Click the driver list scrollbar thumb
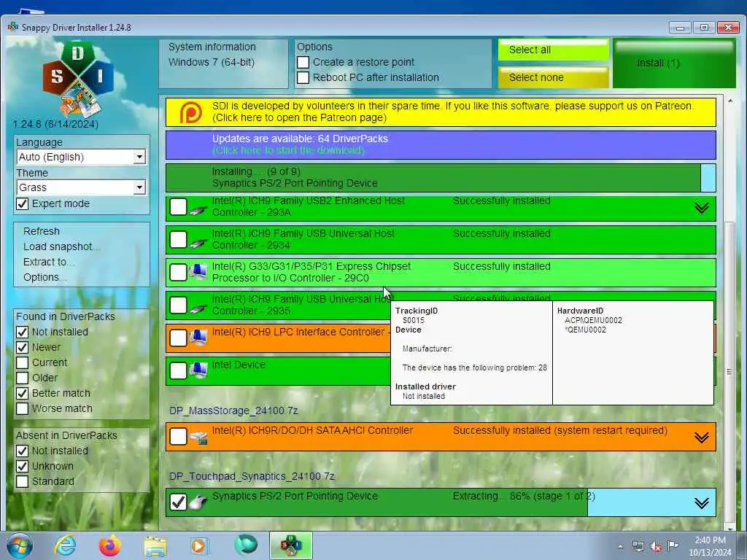This screenshot has height=560, width=747. 729,371
